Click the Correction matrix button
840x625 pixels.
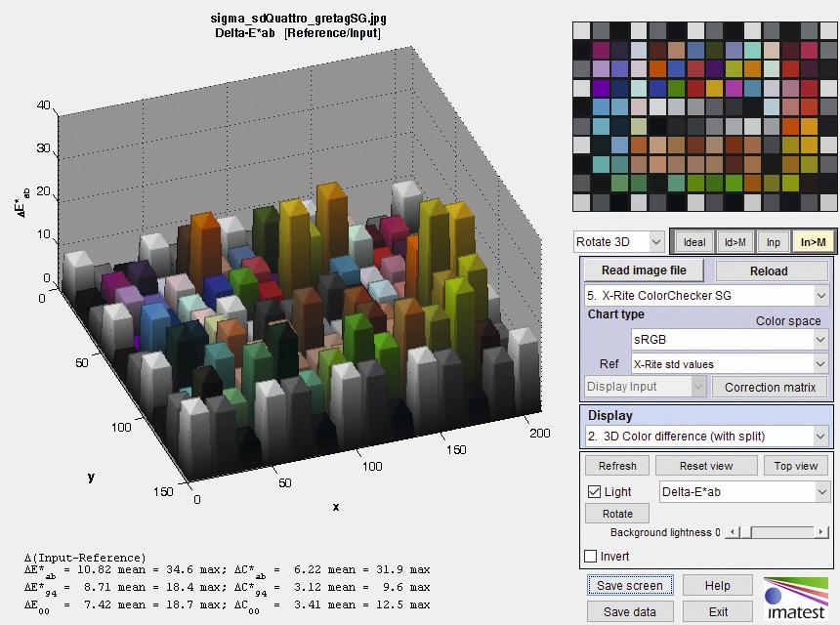pyautogui.click(x=770, y=388)
